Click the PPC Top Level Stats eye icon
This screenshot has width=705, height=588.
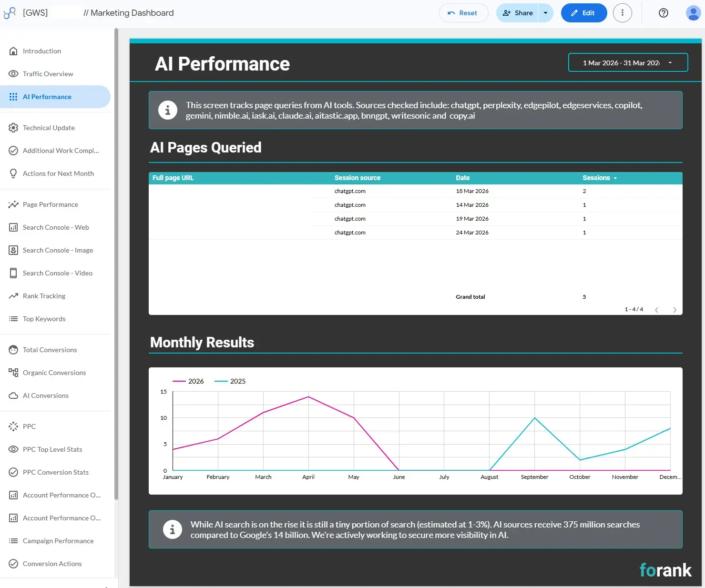[x=13, y=449]
